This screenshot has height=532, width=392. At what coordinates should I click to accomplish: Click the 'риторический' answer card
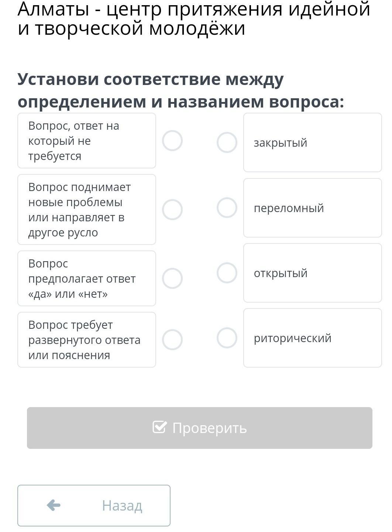(312, 338)
